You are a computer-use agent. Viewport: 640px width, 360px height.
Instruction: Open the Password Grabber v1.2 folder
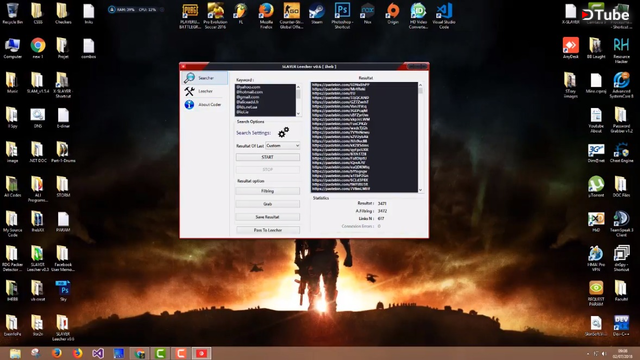[621, 120]
